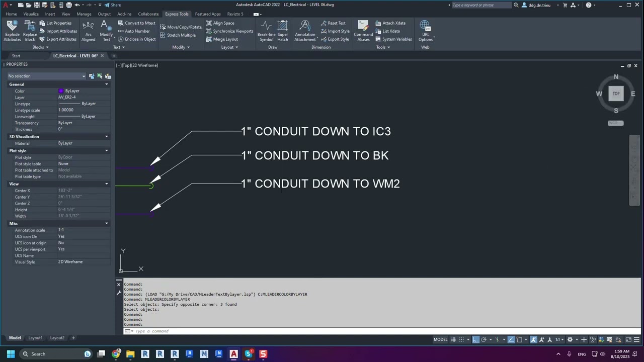Click Export Attributes

pyautogui.click(x=58, y=39)
